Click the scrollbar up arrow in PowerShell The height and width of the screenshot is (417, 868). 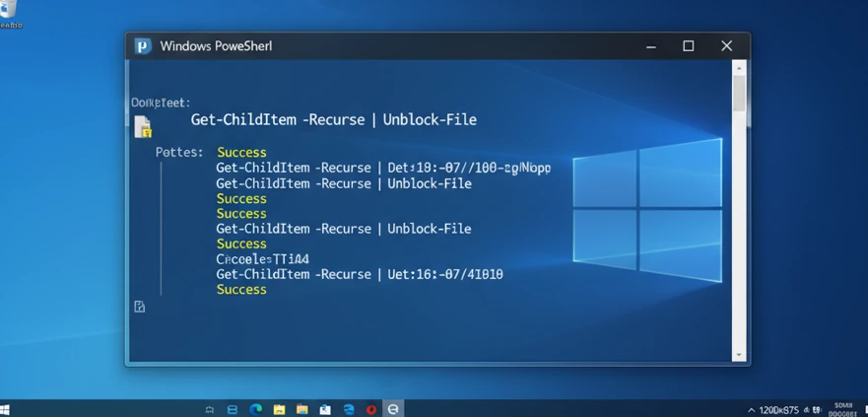(x=739, y=67)
